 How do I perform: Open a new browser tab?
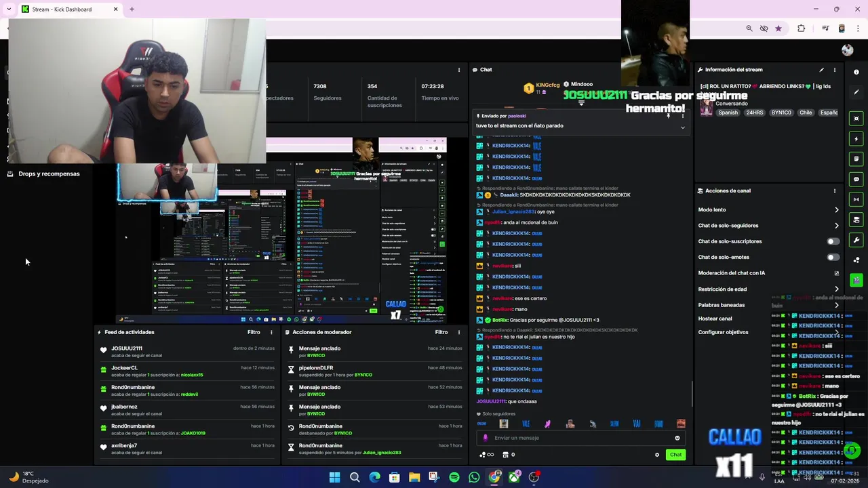click(132, 9)
